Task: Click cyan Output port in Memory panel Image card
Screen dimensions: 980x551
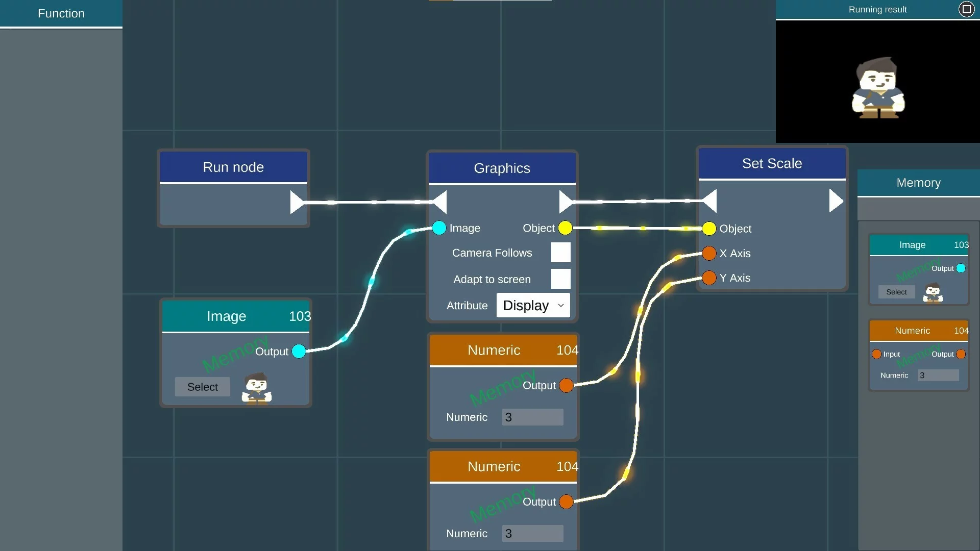Action: 961,268
